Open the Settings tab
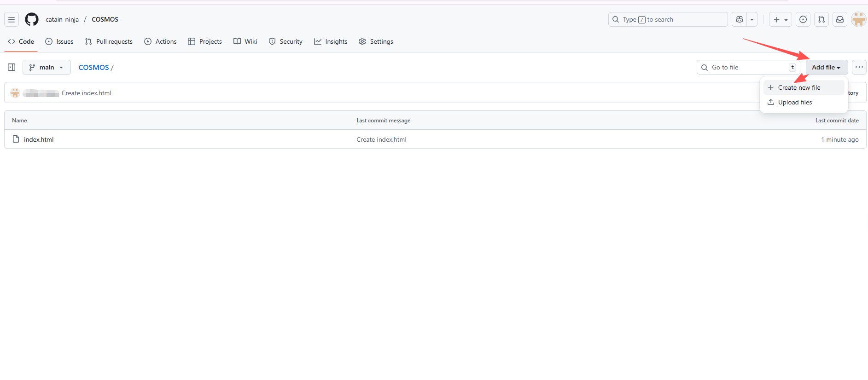 click(376, 41)
